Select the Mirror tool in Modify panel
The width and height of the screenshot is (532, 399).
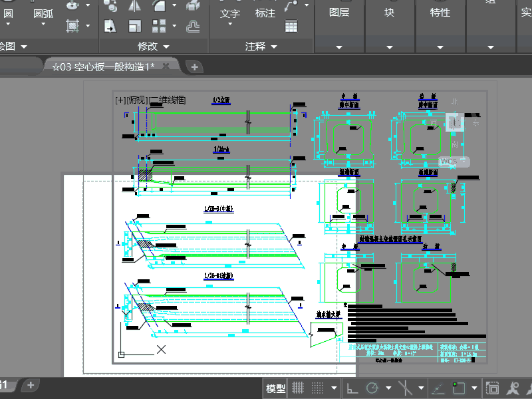click(134, 6)
